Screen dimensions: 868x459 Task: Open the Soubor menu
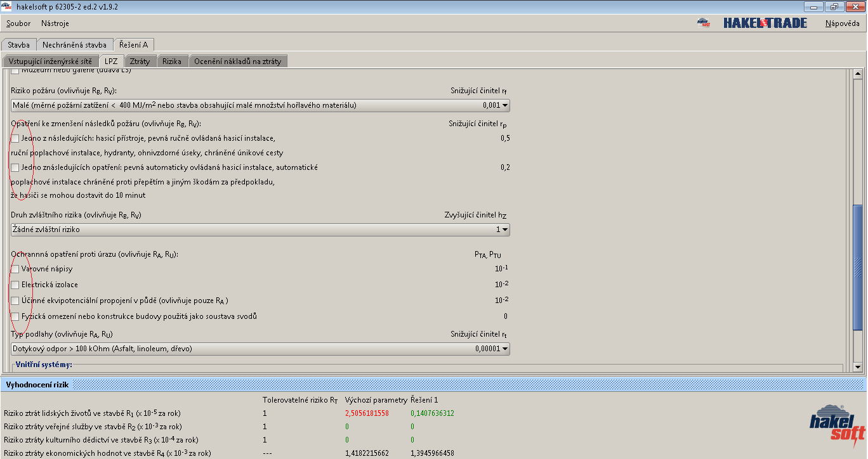(x=18, y=23)
